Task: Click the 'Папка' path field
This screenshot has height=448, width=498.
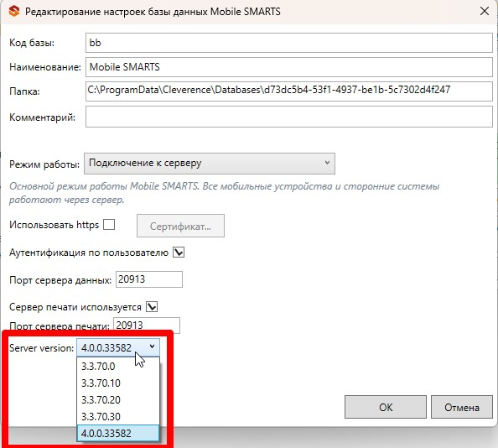Action: [289, 91]
